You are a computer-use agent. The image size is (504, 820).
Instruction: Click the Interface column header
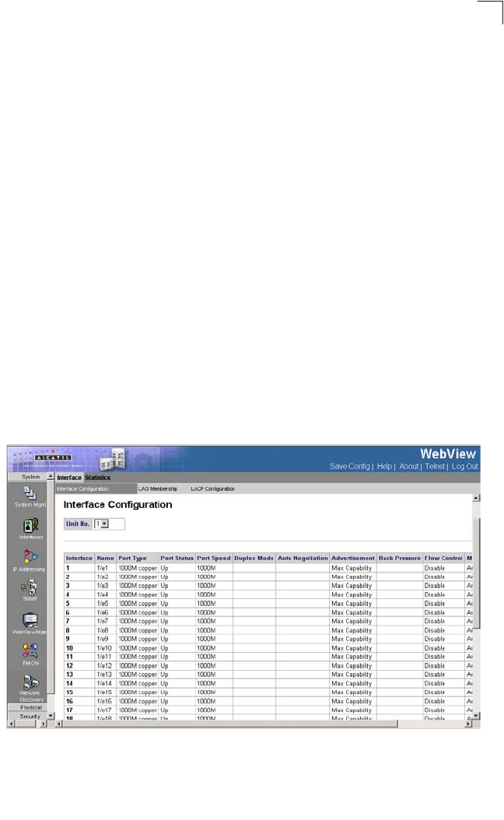(79, 558)
